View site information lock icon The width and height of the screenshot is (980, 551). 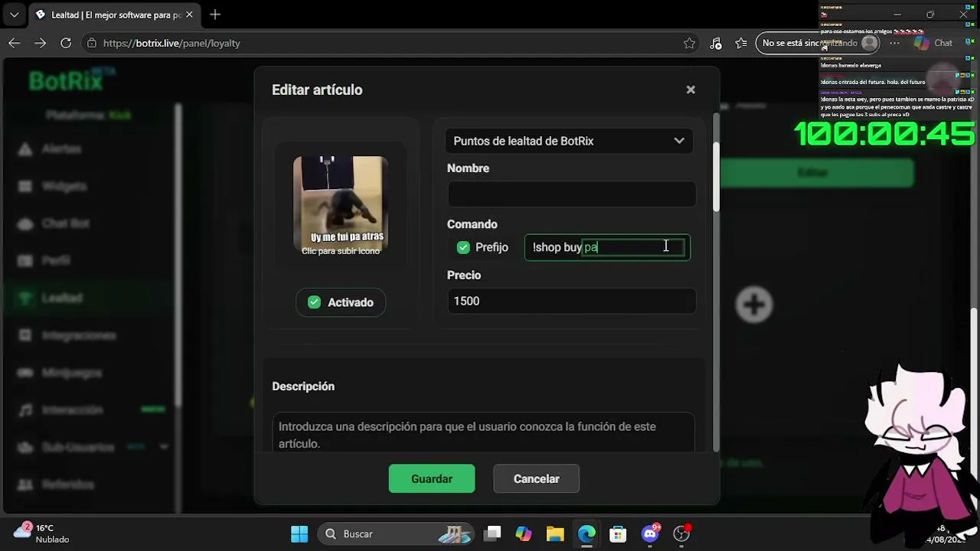[92, 43]
